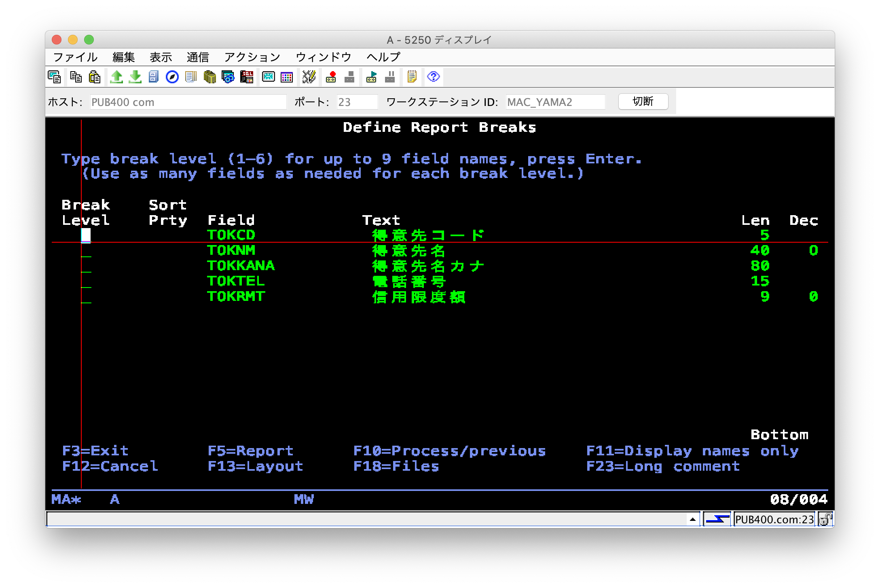Viewport: 880px width, 588px height.
Task: Click the green download arrow icon
Action: [x=135, y=77]
